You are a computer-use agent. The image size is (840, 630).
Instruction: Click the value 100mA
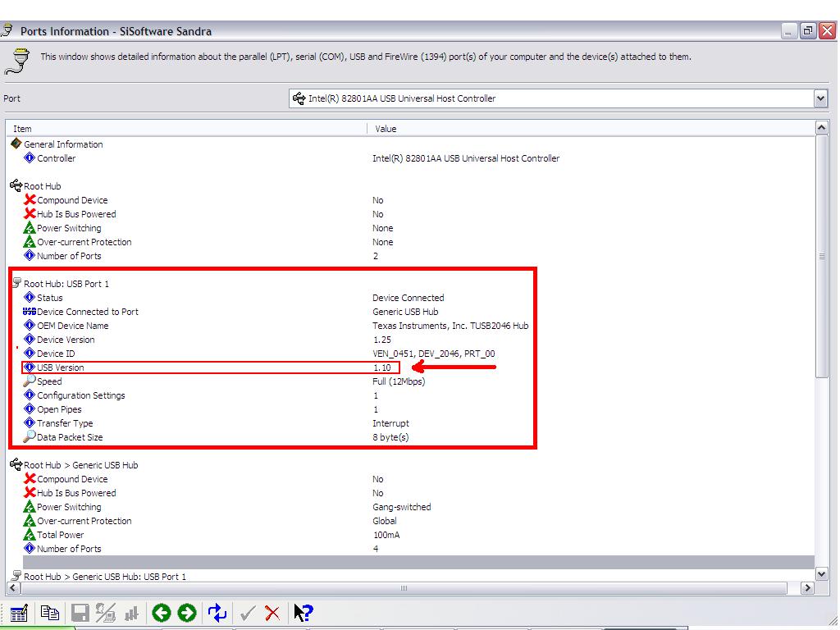click(x=386, y=535)
